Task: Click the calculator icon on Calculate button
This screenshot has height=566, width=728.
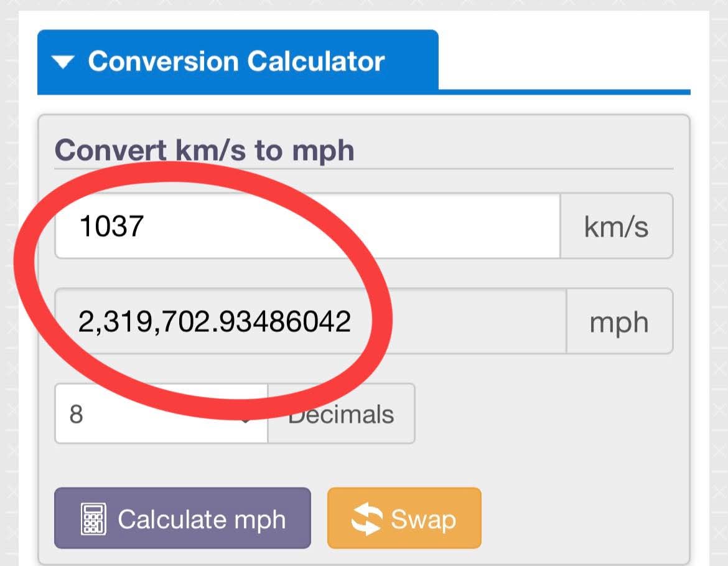Action: point(93,519)
